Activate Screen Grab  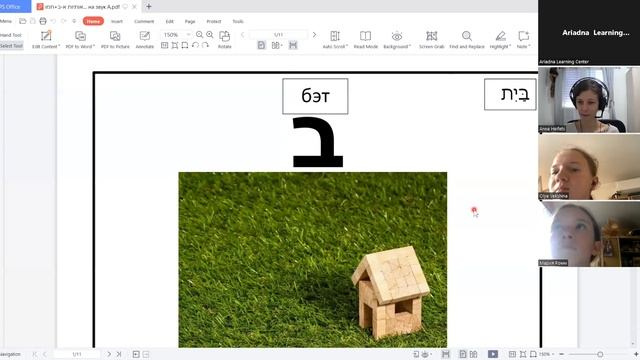point(431,39)
